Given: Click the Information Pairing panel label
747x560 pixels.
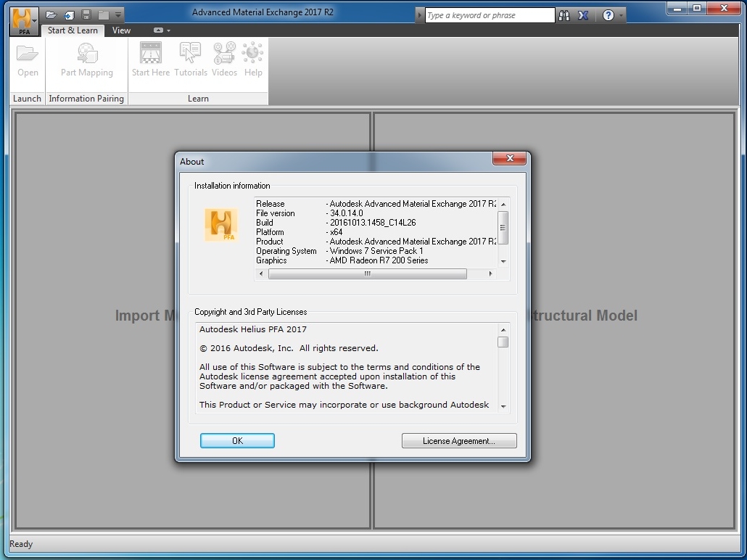Looking at the screenshot, I should click(86, 98).
